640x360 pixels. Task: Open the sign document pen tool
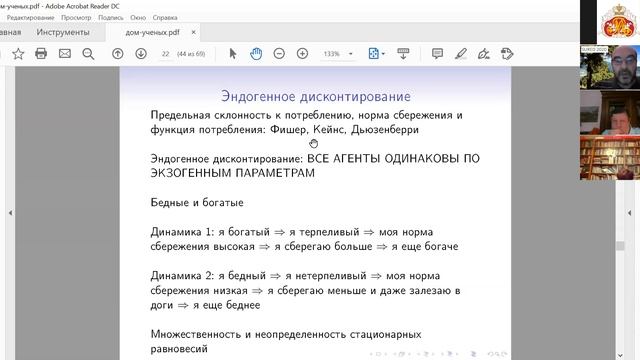484,53
